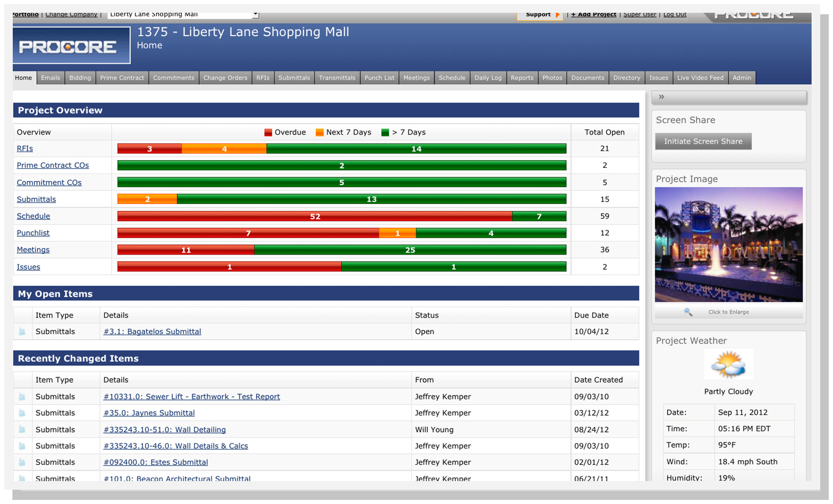Viewport: 833px width, 504px height.
Task: Click document icon beside Bagatelos Submittal row
Action: (22, 332)
